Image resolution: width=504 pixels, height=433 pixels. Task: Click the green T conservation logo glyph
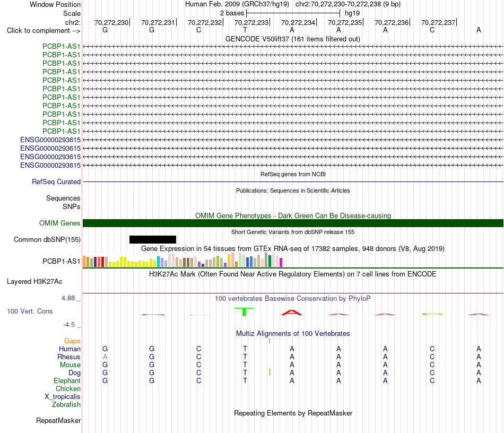coord(244,311)
